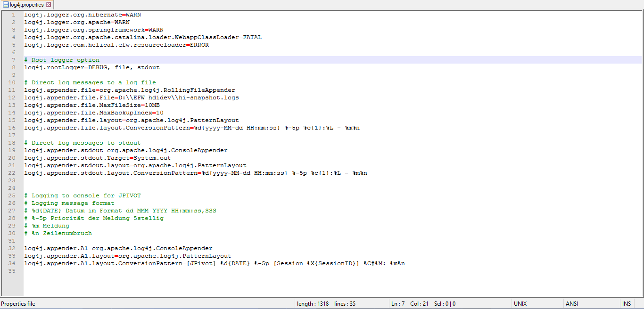The height and width of the screenshot is (309, 644).
Task: Click line number 1 in the margin
Action: tap(14, 15)
